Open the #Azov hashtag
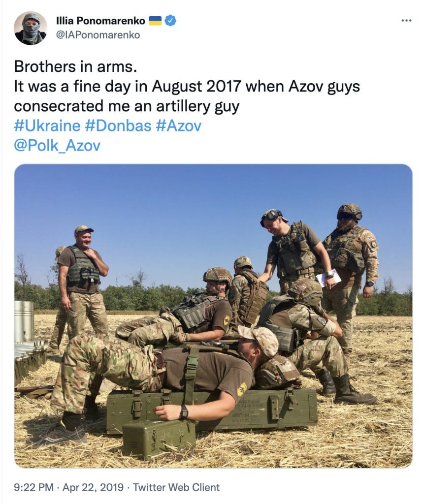424x504 pixels. tap(179, 126)
